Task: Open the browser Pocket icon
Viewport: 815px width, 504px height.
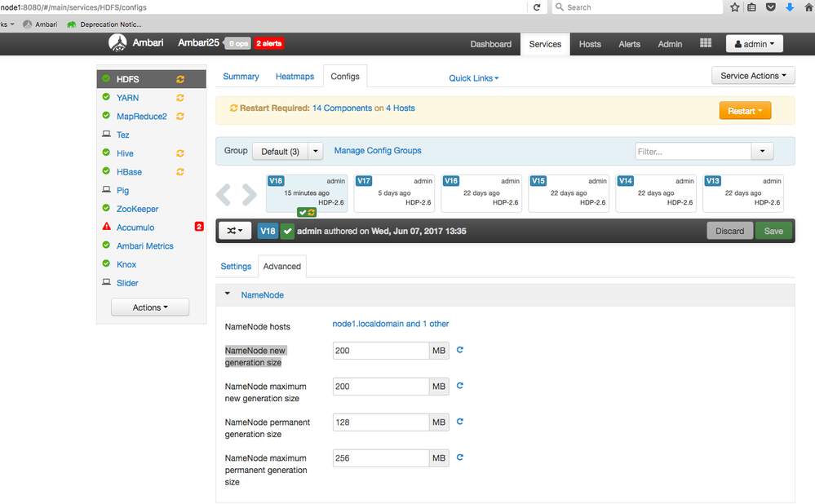Action: [x=771, y=7]
